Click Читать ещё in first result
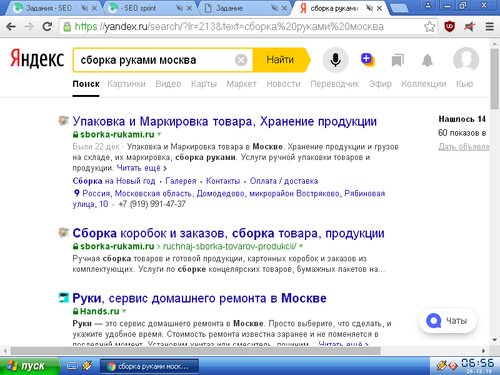Viewport: 500px width, 375px height. pos(142,168)
